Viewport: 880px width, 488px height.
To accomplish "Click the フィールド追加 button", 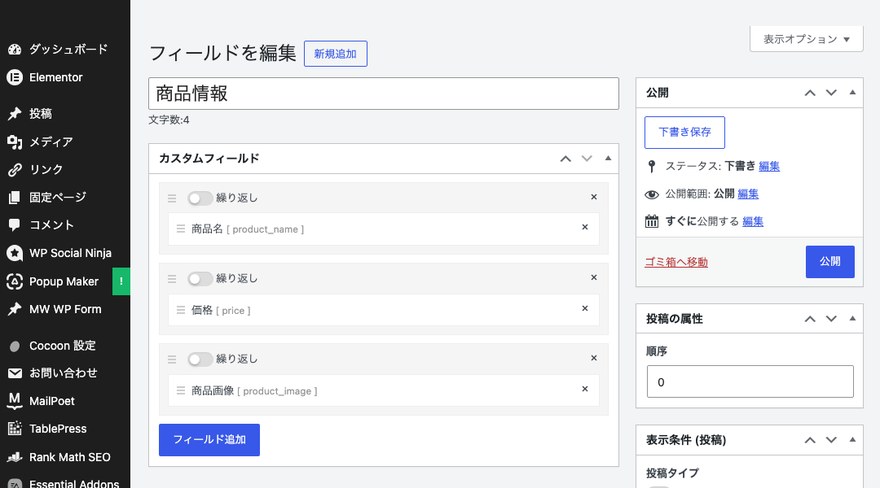I will 209,440.
